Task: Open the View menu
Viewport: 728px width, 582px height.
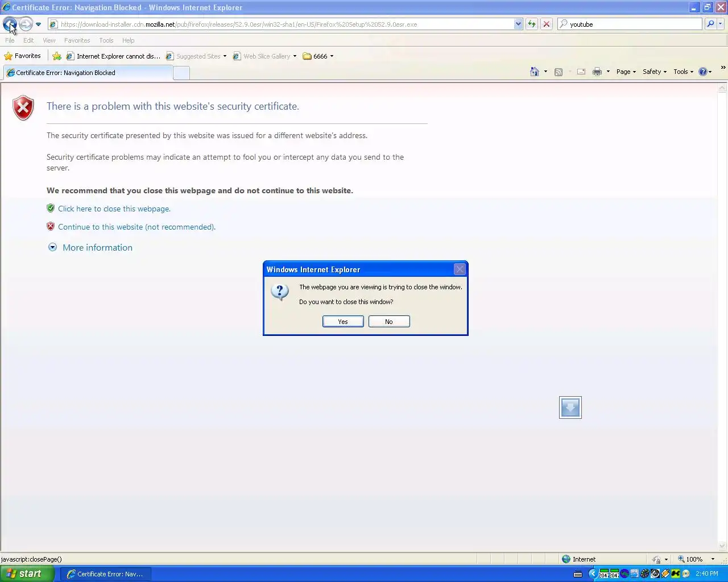Action: [49, 40]
